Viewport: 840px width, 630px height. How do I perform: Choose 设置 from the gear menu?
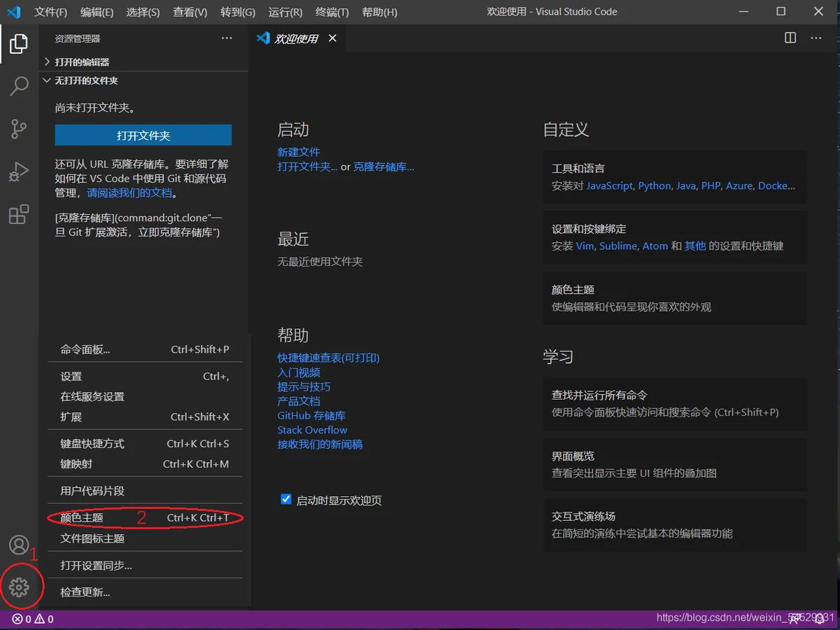click(145, 376)
